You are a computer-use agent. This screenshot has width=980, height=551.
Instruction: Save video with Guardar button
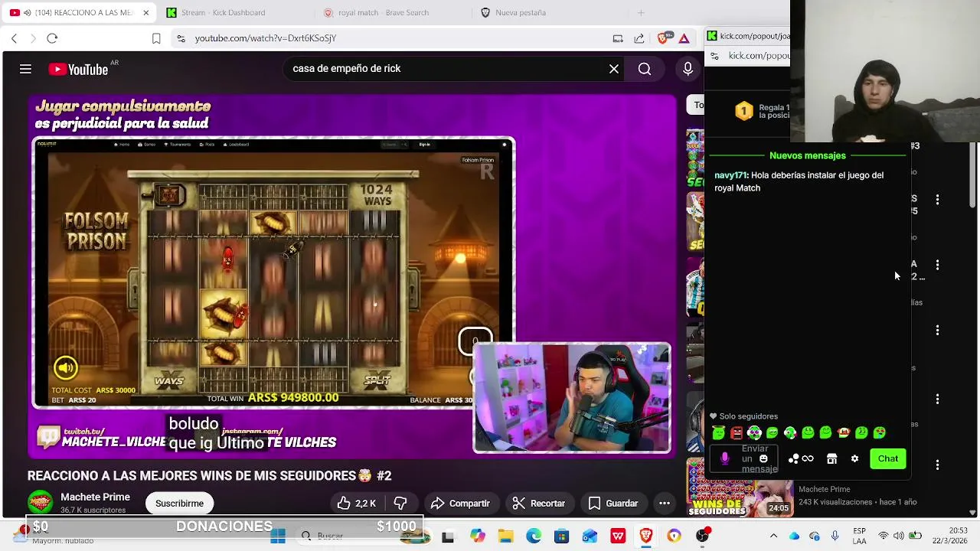(x=612, y=503)
